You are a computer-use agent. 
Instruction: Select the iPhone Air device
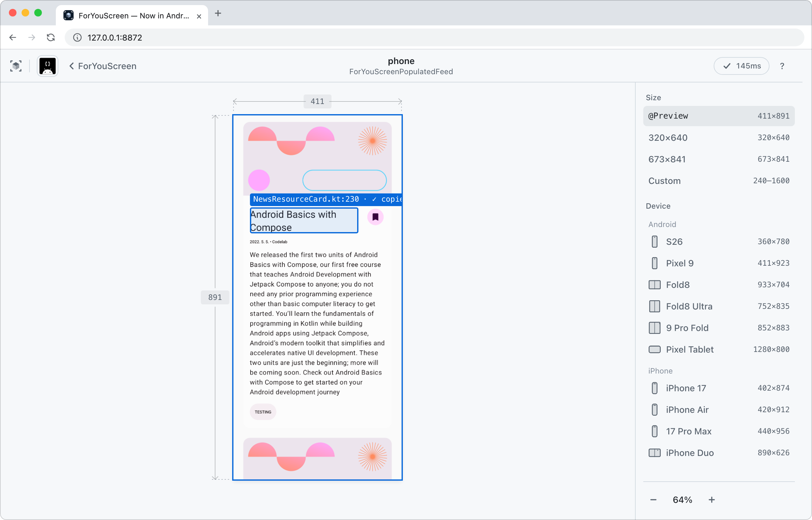pyautogui.click(x=718, y=410)
